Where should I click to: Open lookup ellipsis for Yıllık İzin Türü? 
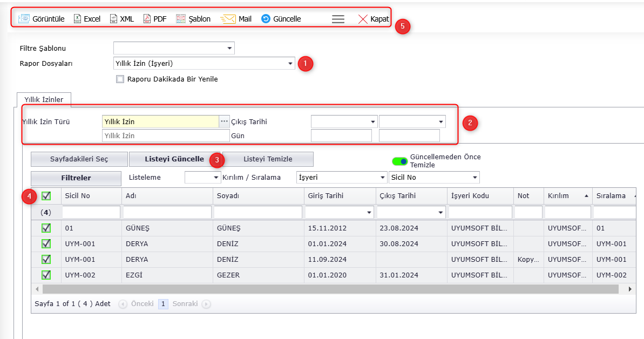click(x=224, y=121)
